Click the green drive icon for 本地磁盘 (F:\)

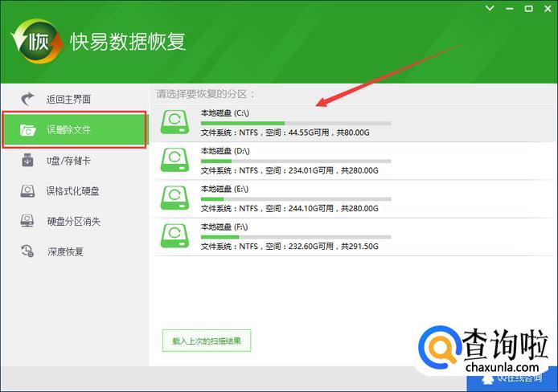(x=174, y=235)
